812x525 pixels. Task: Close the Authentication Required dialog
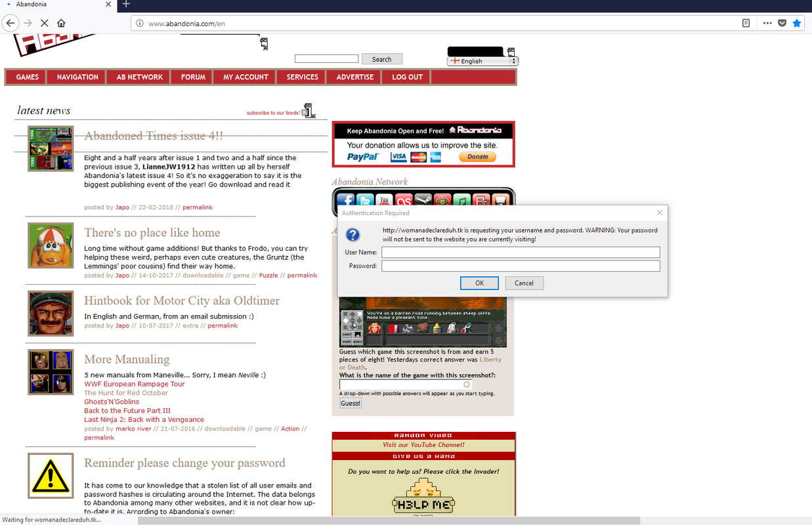coord(660,213)
